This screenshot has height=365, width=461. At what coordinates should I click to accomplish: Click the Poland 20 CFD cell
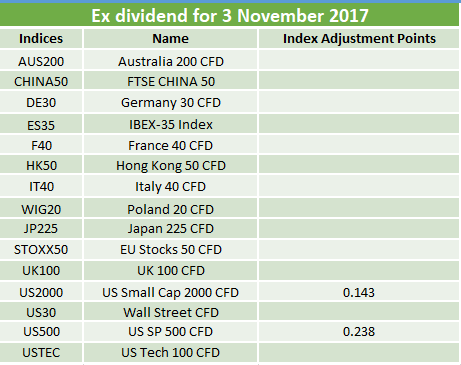point(170,209)
